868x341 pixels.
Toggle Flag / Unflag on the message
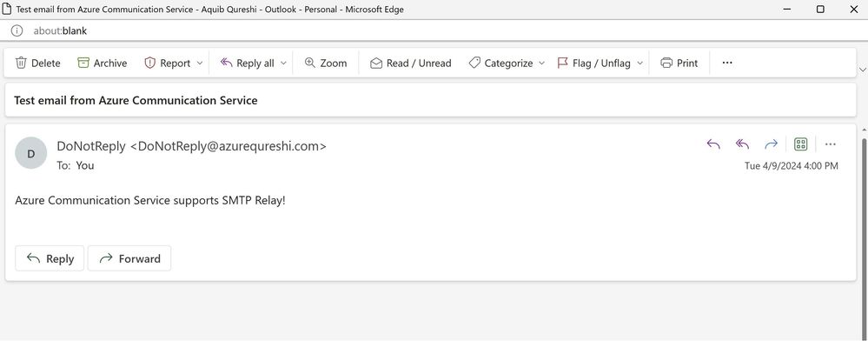tap(593, 64)
